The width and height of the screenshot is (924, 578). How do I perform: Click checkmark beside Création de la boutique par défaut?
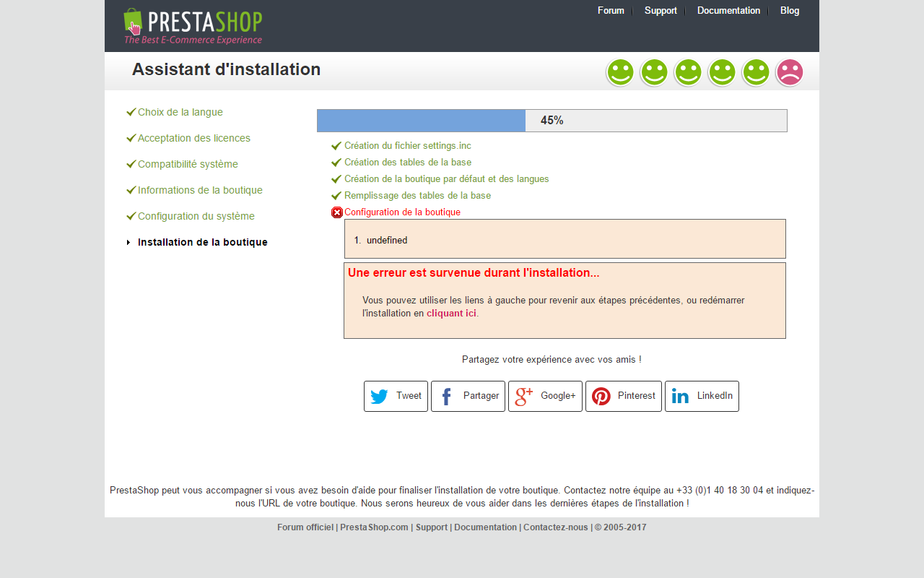point(336,179)
